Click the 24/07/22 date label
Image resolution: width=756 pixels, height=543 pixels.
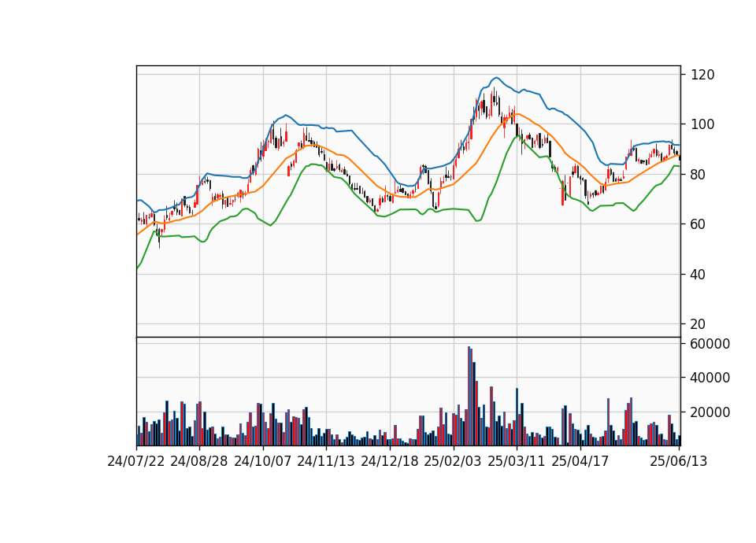tap(136, 462)
